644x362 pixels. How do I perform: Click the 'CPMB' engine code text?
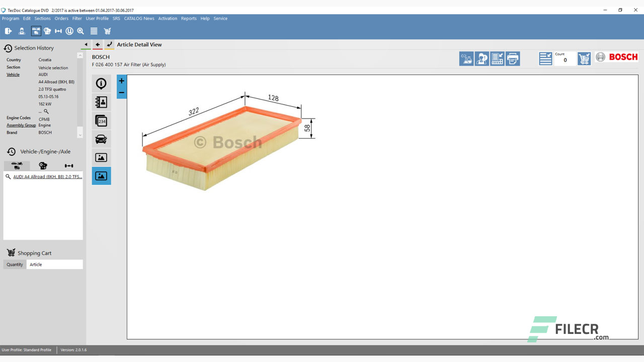[x=44, y=119]
